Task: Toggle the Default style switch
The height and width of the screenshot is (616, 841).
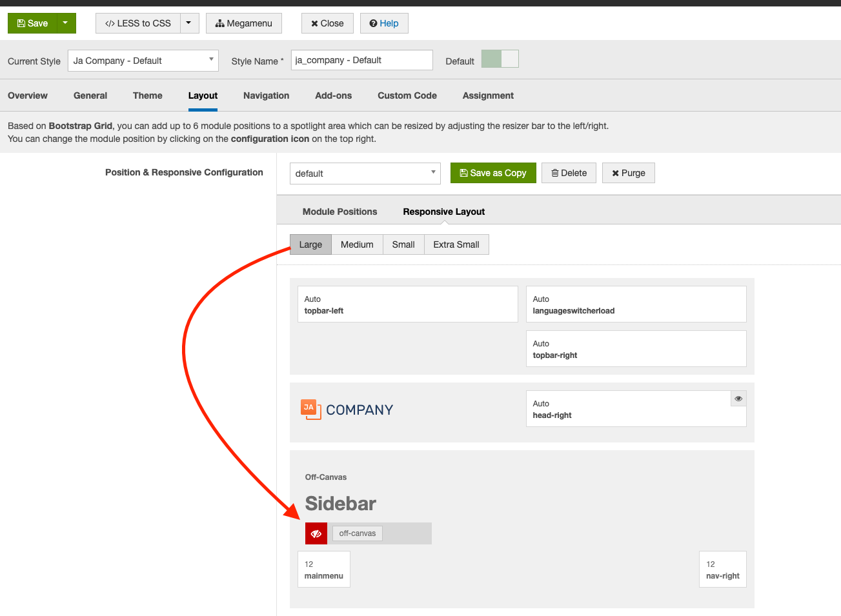Action: [500, 59]
